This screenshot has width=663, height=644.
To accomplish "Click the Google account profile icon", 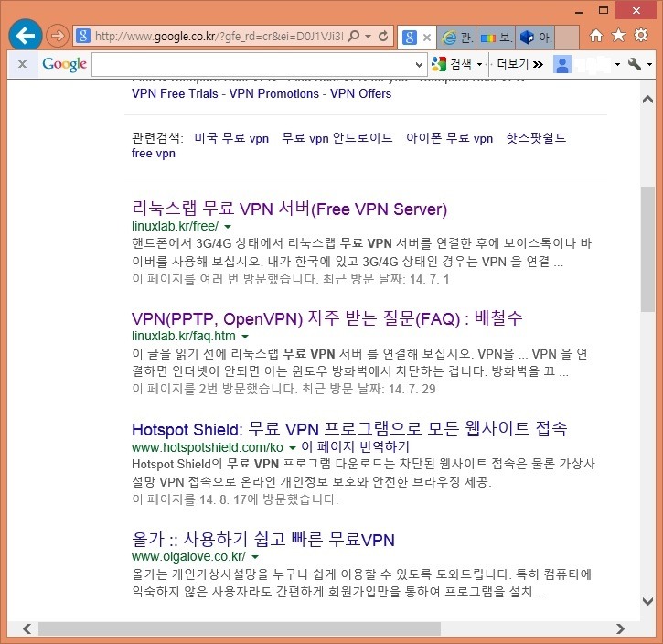I will [x=562, y=65].
